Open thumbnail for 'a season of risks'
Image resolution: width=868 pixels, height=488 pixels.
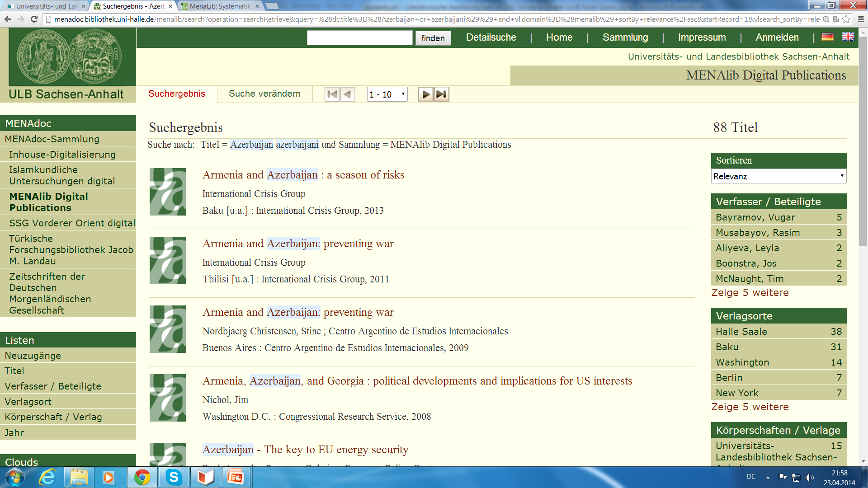pos(168,192)
